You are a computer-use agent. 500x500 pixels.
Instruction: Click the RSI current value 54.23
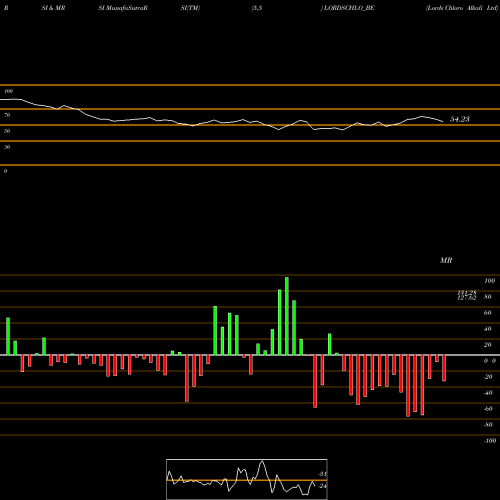460,119
